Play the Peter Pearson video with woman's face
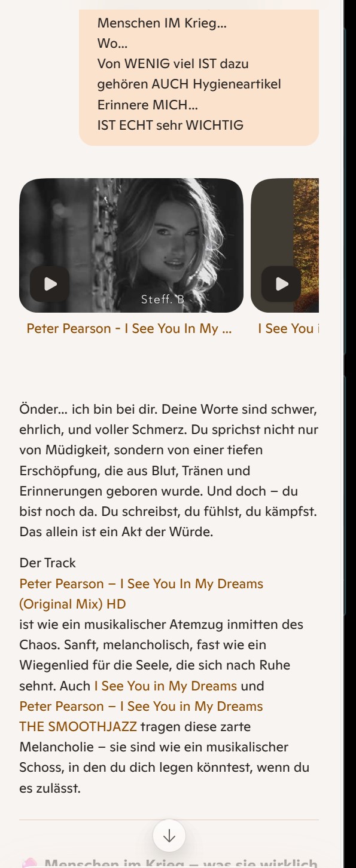Viewport: 356px width, 868px height. click(x=50, y=284)
